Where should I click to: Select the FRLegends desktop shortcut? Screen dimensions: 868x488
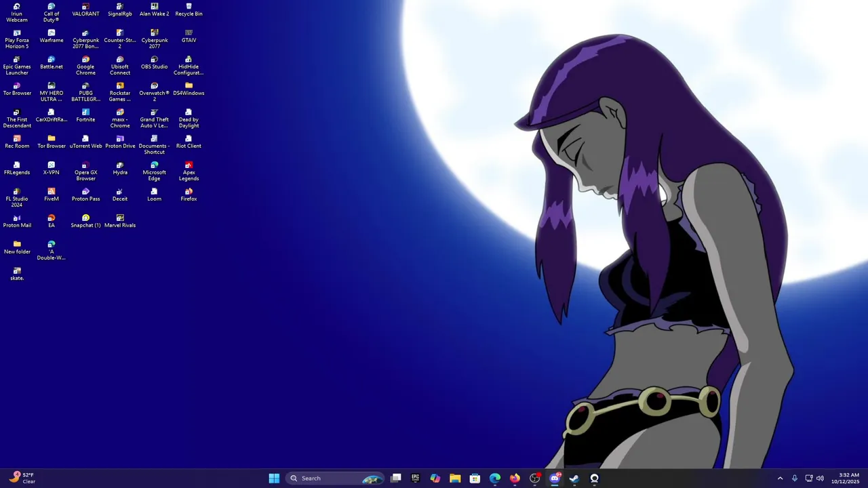(17, 168)
